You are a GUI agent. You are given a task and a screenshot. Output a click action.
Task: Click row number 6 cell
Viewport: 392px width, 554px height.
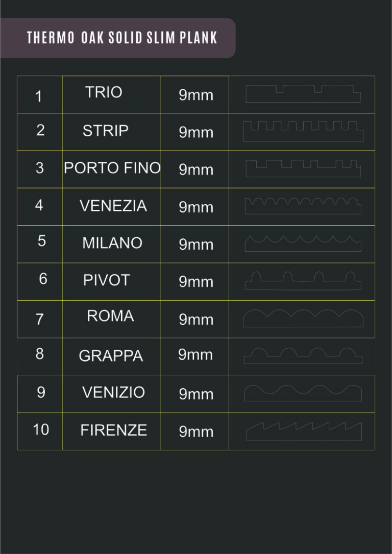[40, 281]
